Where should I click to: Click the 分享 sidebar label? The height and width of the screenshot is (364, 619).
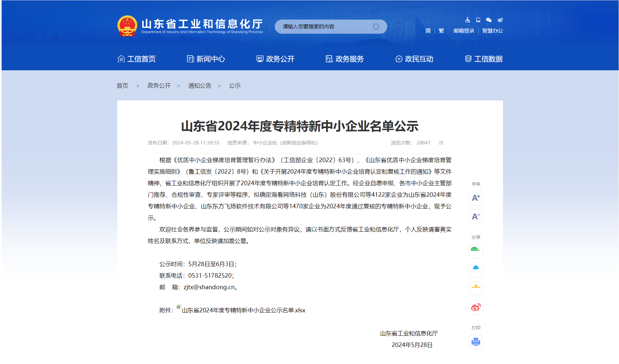(476, 237)
